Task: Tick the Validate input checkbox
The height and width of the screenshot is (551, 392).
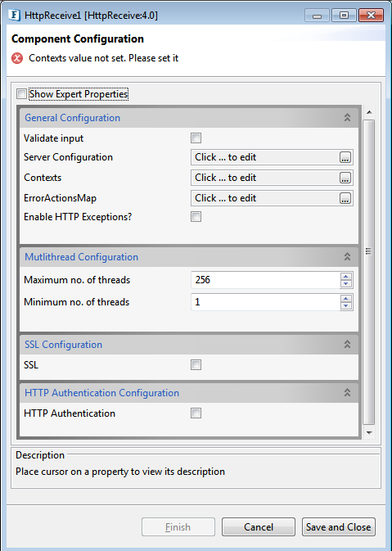Action: point(196,138)
